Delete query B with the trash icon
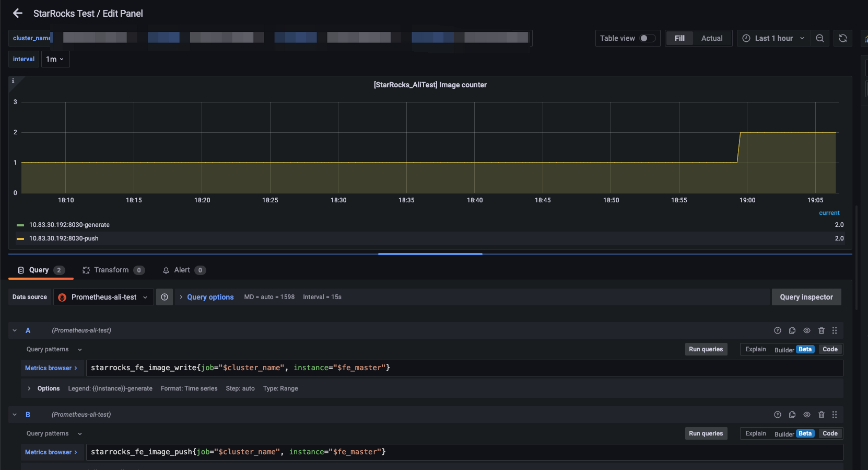This screenshot has width=868, height=470. pyautogui.click(x=822, y=415)
